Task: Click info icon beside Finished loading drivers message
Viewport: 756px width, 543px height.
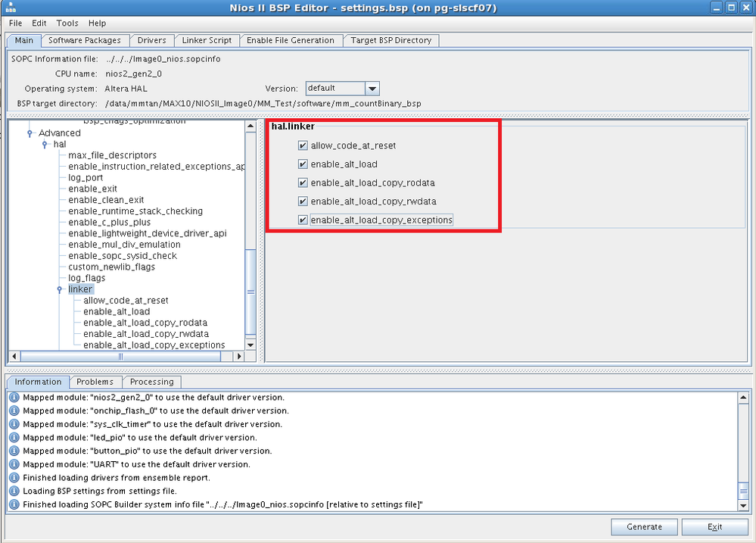Action: pyautogui.click(x=14, y=477)
